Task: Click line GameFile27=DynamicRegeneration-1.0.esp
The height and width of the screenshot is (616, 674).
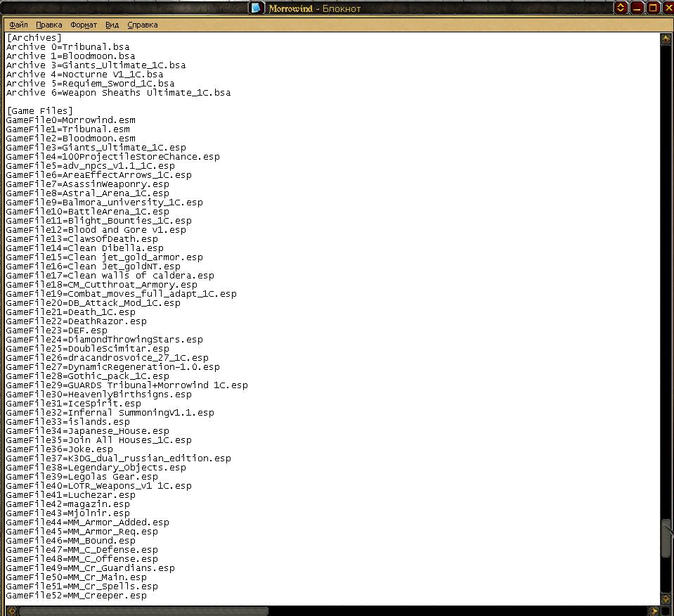Action: 112,367
